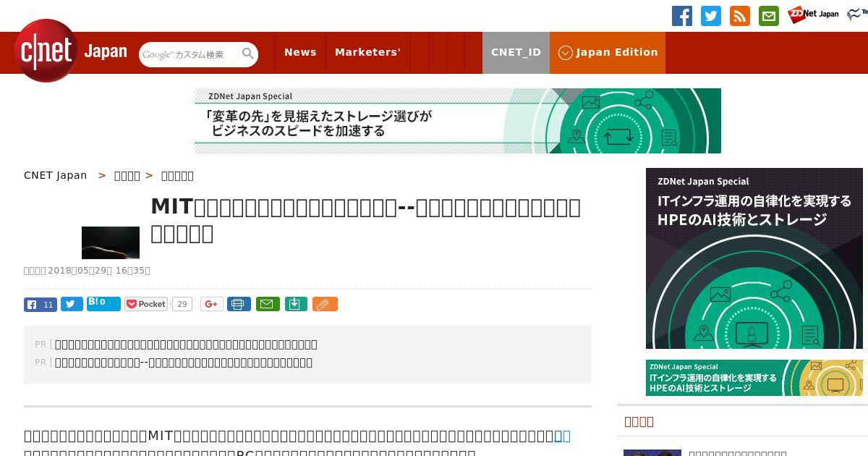
Task: Click the Pocket count 29 bubble
Action: pyautogui.click(x=182, y=304)
